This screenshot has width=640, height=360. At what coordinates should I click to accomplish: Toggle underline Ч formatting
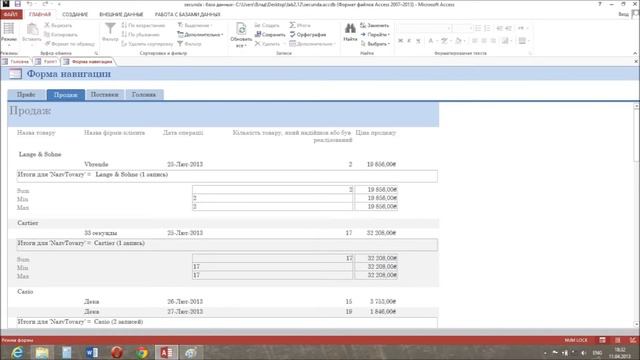(x=418, y=41)
